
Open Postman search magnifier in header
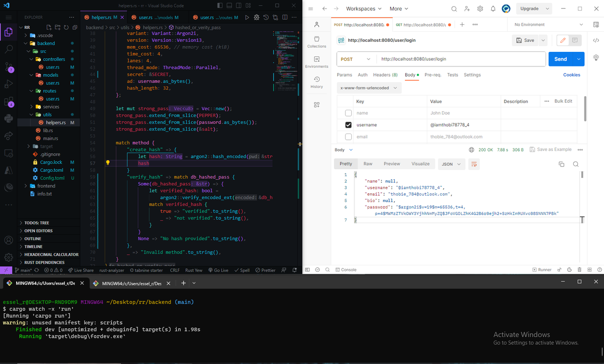[454, 9]
